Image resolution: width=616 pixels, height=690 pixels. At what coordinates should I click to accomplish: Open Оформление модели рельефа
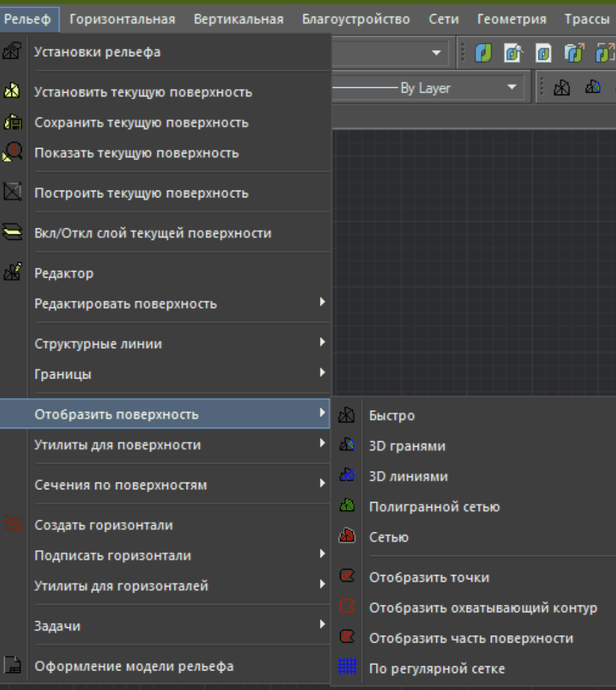pos(134,666)
